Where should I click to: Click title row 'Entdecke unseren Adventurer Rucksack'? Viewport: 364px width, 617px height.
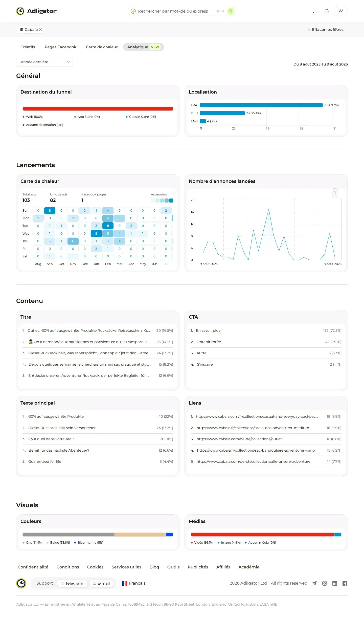click(x=98, y=376)
